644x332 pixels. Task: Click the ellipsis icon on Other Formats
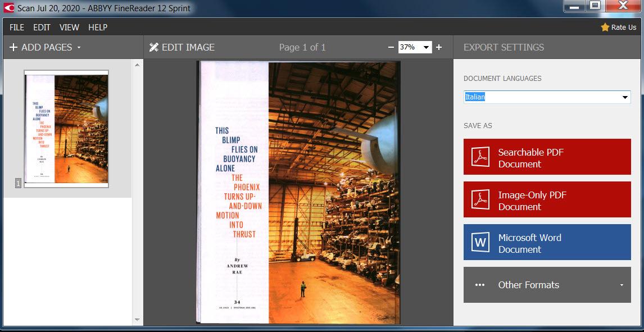(x=480, y=285)
